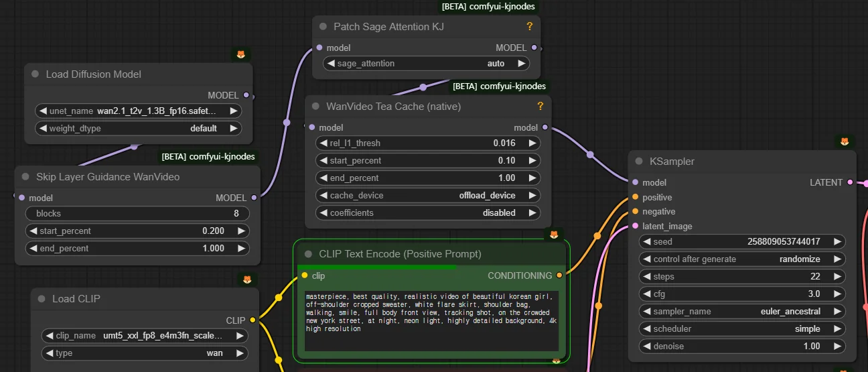The height and width of the screenshot is (372, 868).
Task: Click the Load CLIP output socket
Action: pyautogui.click(x=252, y=320)
